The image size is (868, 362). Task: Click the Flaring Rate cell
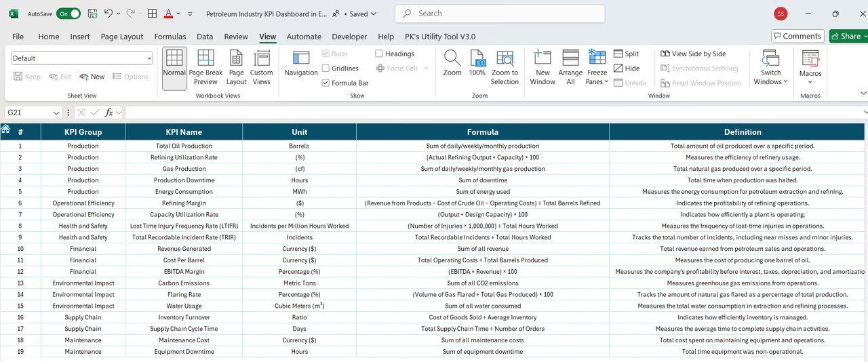click(184, 295)
